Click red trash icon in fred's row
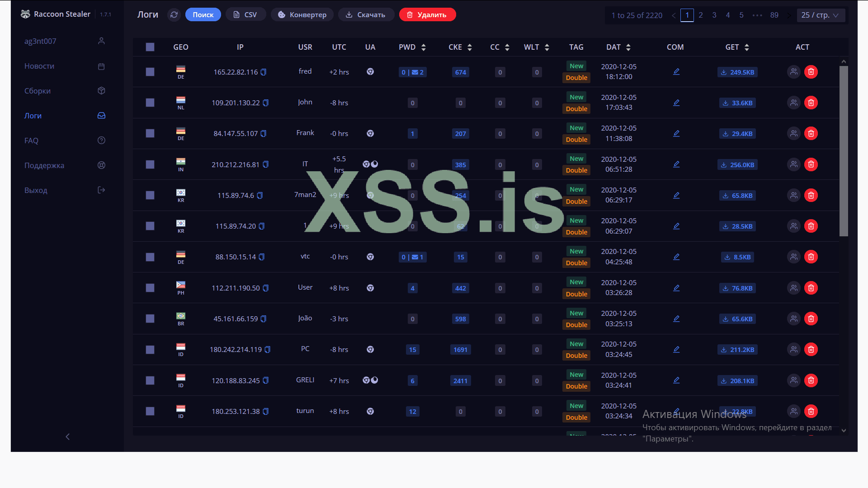Viewport: 868px width, 488px height. click(x=811, y=72)
